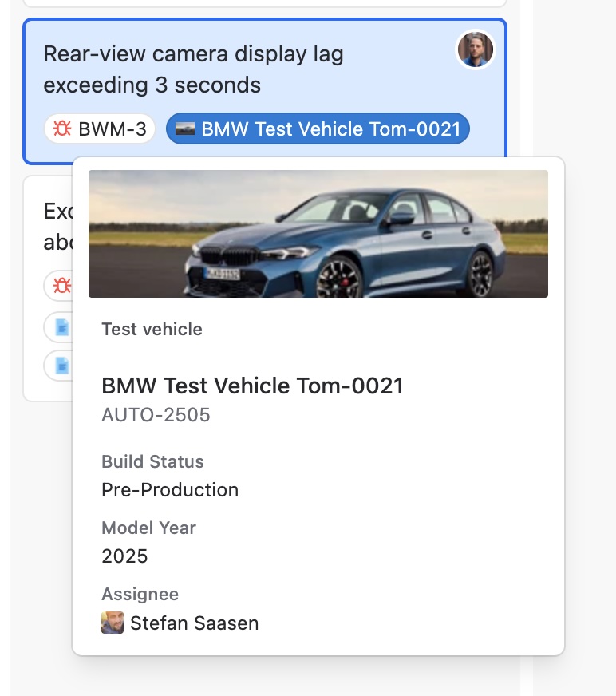This screenshot has height=696, width=616.
Task: Open the BMW Test Vehicle Tom-0021 asset chip
Action: tap(318, 129)
